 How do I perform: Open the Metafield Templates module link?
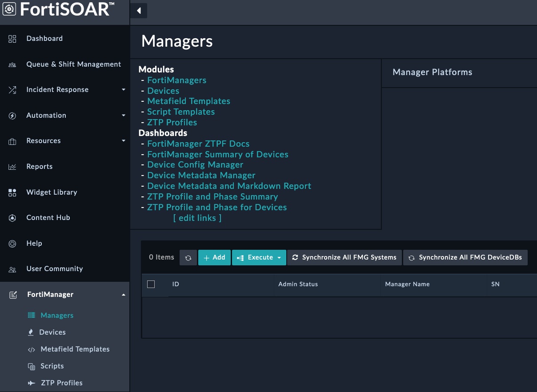pos(189,101)
